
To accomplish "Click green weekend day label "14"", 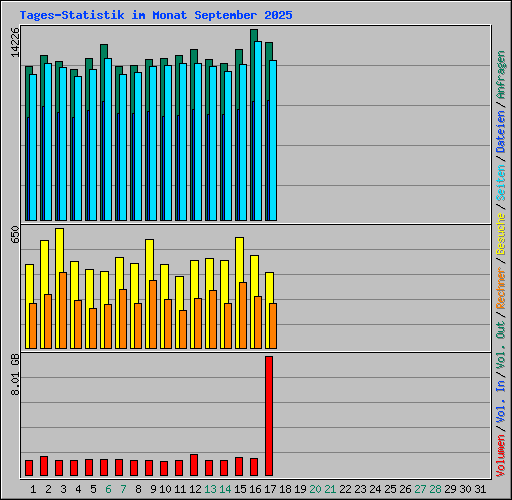I will pos(225,489).
